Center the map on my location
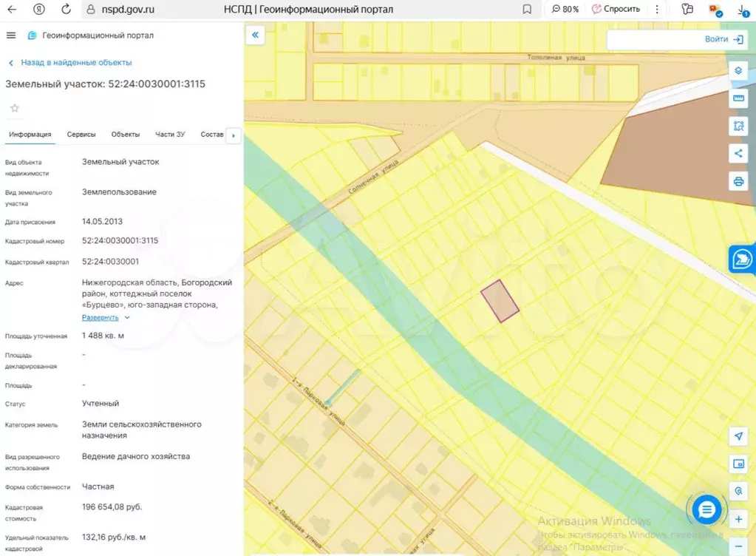Screen dimensions: 756x556 pyautogui.click(x=738, y=436)
